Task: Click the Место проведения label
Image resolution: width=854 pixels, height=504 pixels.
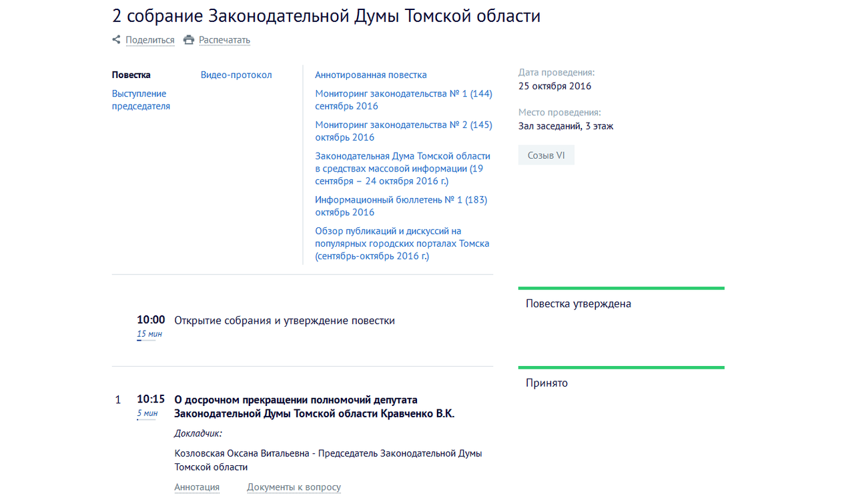Action: pyautogui.click(x=560, y=113)
